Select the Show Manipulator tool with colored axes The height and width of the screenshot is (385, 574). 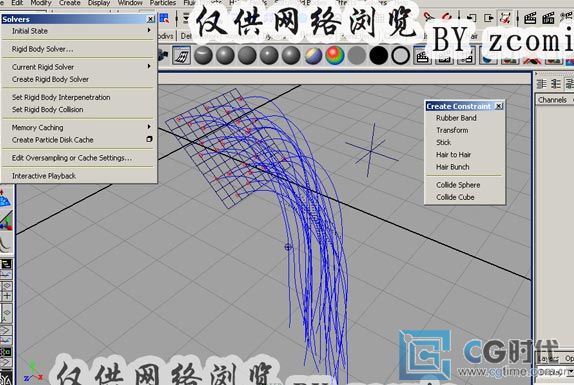6,220
